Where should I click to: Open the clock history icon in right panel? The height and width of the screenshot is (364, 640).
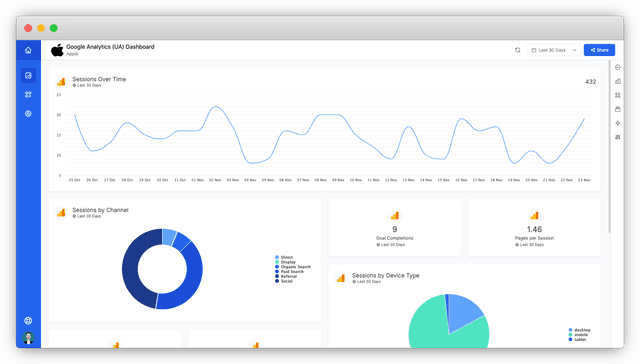(x=618, y=67)
